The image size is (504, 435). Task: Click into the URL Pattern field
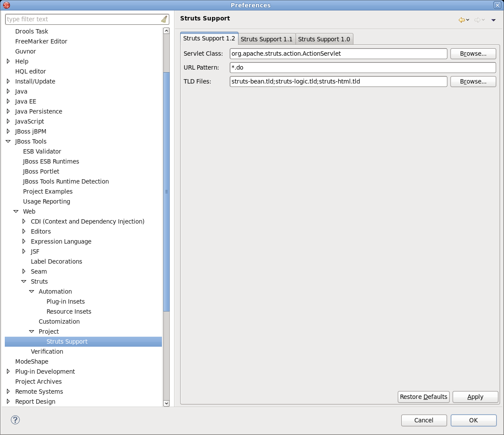(363, 68)
